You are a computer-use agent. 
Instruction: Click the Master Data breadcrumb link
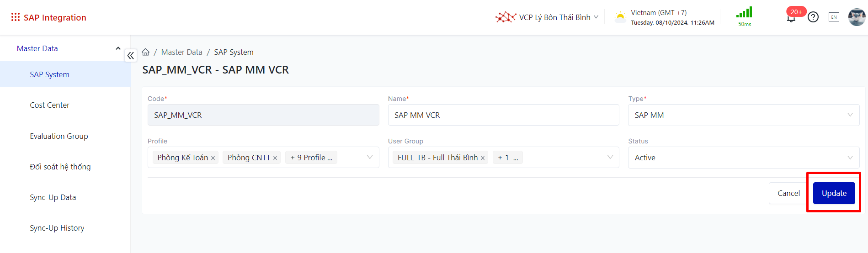(181, 52)
